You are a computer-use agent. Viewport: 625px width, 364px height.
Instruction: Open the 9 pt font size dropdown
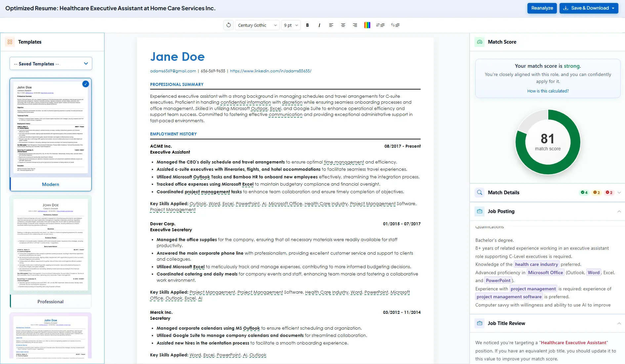(x=291, y=25)
